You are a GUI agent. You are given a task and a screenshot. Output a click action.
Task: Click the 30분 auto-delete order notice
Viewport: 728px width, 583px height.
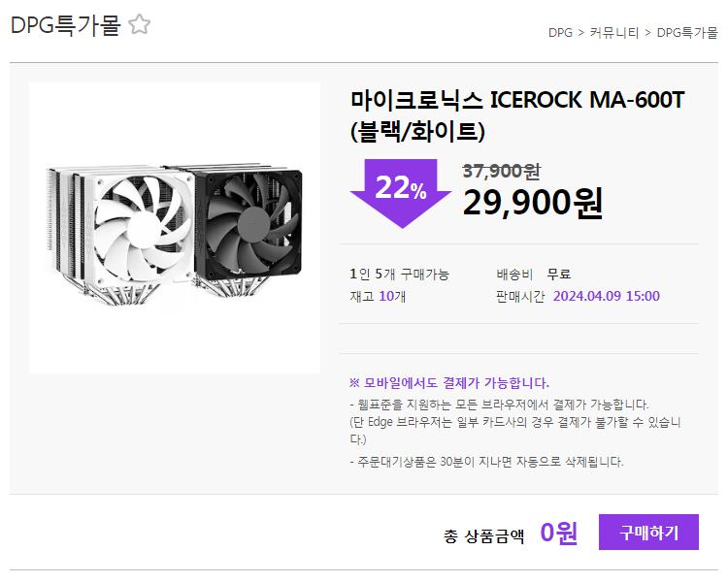click(486, 462)
